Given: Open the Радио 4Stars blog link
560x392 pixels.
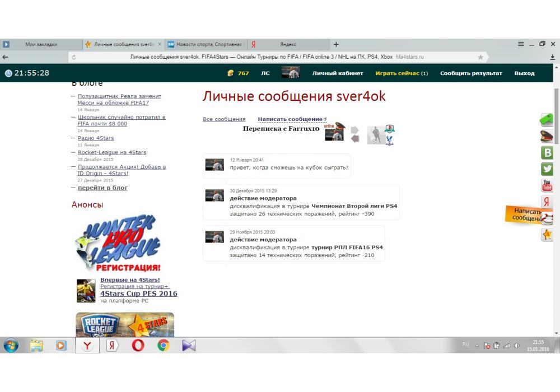Looking at the screenshot, I should (x=95, y=138).
